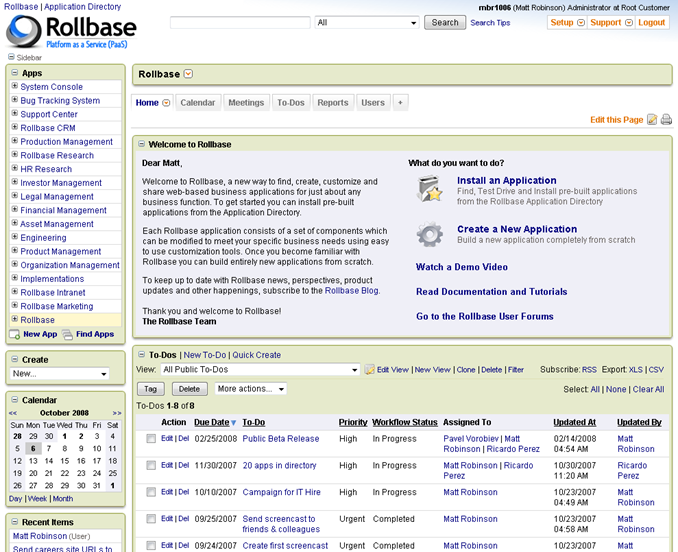Open the Application Directory link
This screenshot has height=552, width=678.
coord(83,6)
